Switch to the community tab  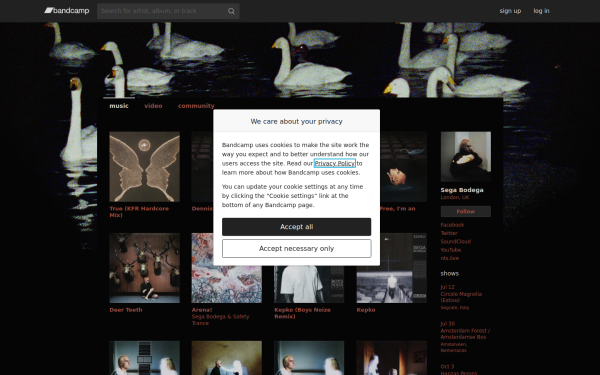click(196, 106)
